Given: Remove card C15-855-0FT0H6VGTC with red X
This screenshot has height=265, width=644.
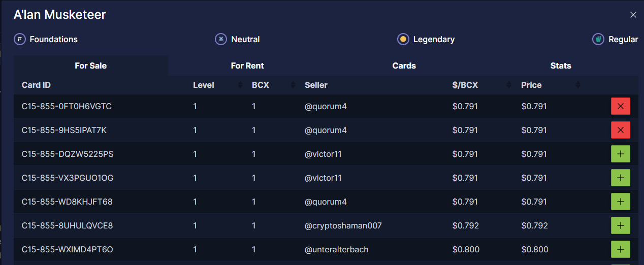Looking at the screenshot, I should (x=620, y=106).
